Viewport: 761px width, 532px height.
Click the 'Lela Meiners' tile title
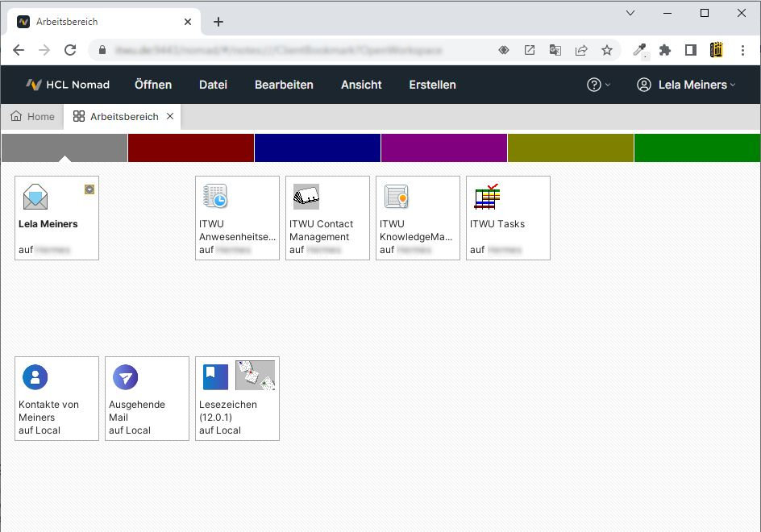click(48, 224)
